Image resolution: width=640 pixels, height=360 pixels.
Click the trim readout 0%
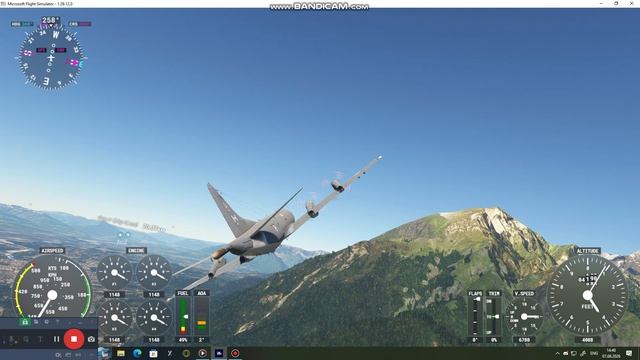[493, 340]
